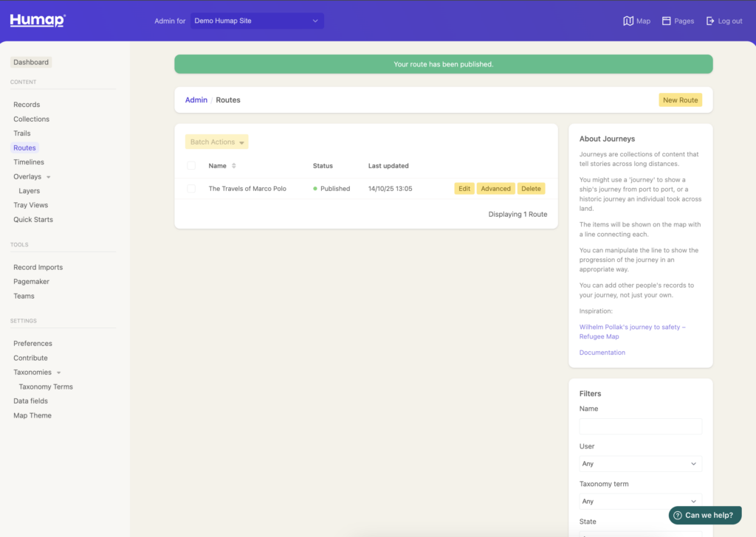Open the Demo Humap Site selector
Image resolution: width=756 pixels, height=537 pixels.
click(x=256, y=21)
